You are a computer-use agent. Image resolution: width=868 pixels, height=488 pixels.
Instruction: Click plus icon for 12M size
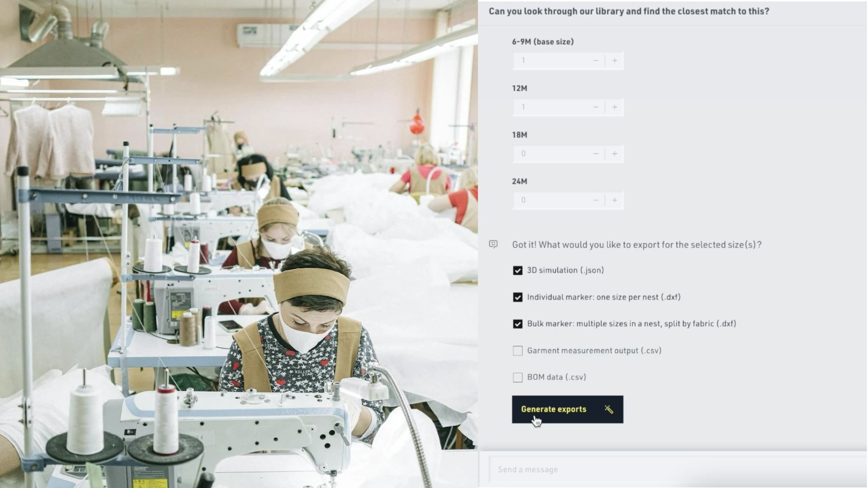pos(614,107)
